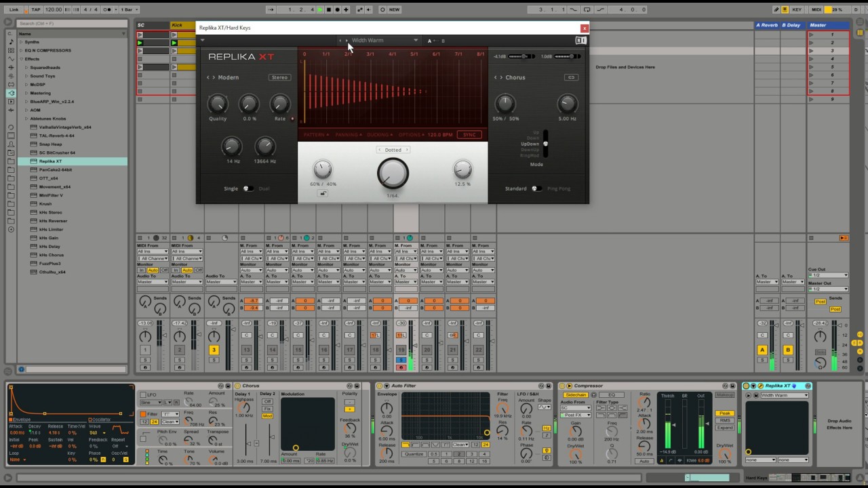Image resolution: width=868 pixels, height=488 pixels.
Task: Click the transport Stop button
Action: pos(329,9)
